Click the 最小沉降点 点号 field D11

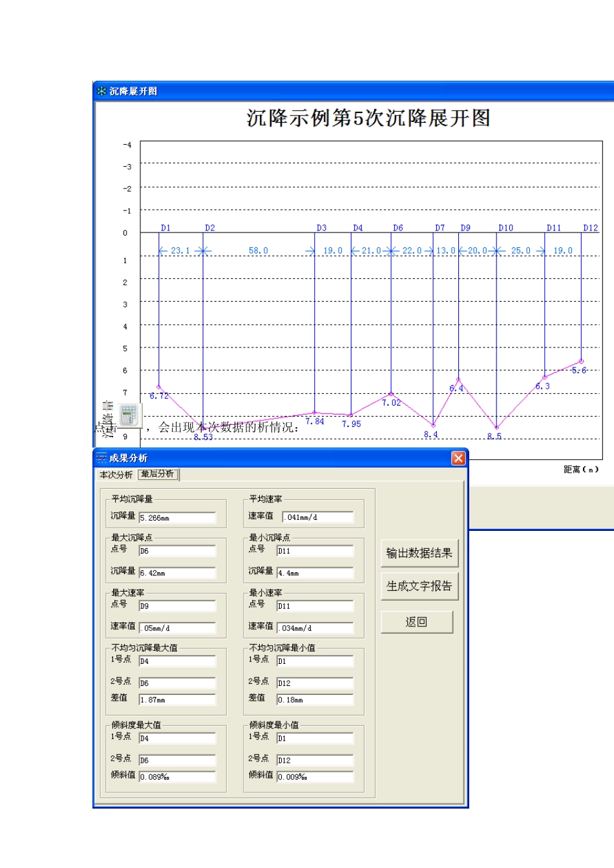(x=315, y=551)
